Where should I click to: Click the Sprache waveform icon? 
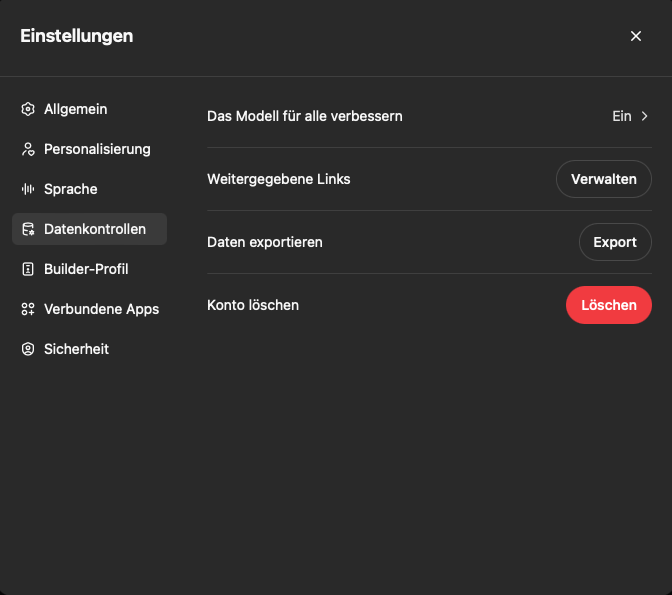(x=28, y=189)
